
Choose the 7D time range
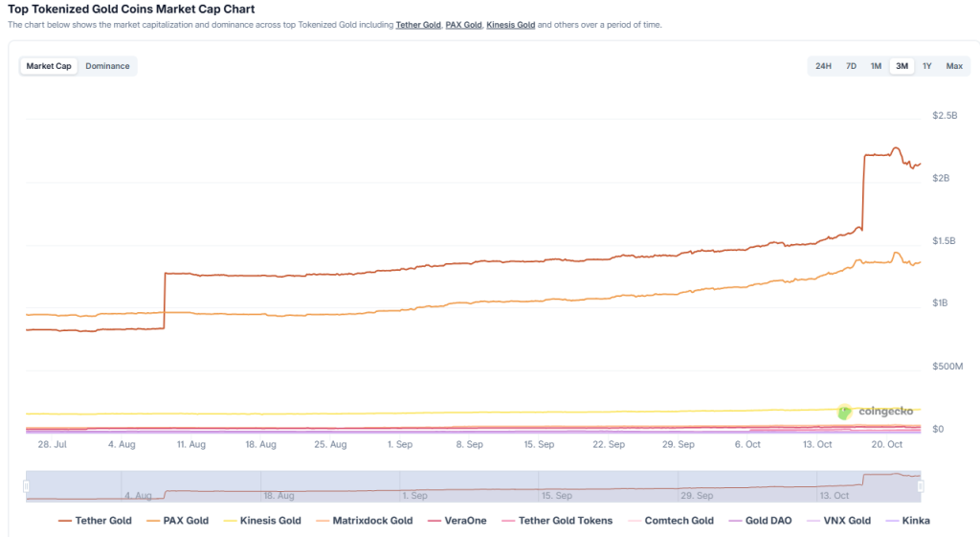(851, 66)
